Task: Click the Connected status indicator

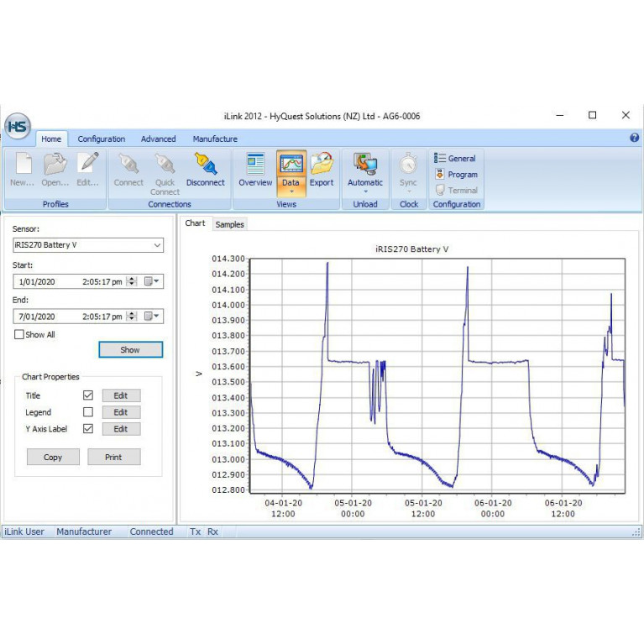Action: click(151, 531)
